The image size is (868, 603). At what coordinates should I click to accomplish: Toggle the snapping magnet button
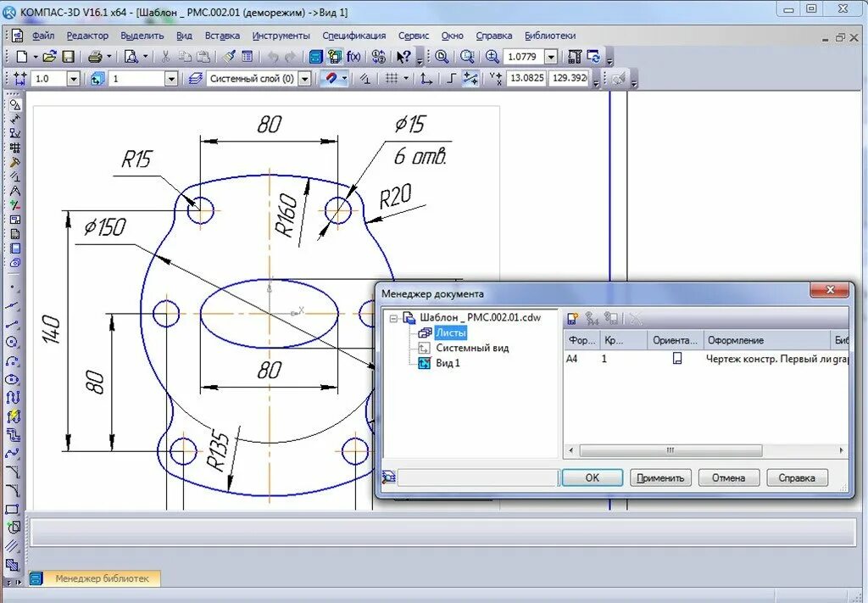pos(331,79)
